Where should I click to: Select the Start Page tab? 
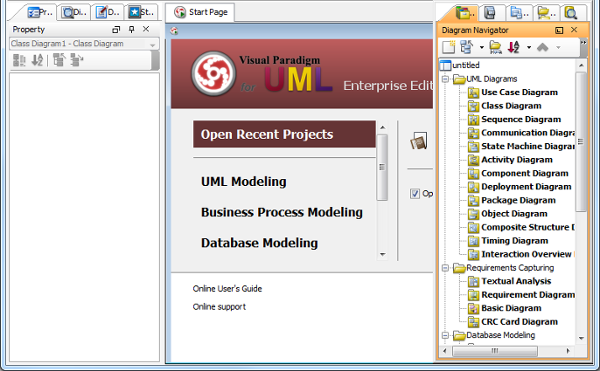tap(201, 12)
